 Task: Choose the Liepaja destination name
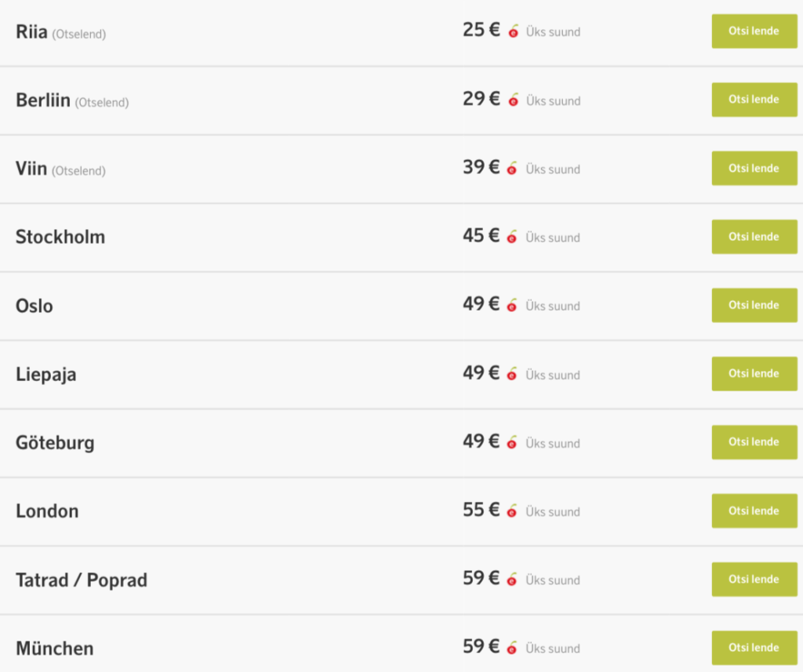[x=46, y=374]
